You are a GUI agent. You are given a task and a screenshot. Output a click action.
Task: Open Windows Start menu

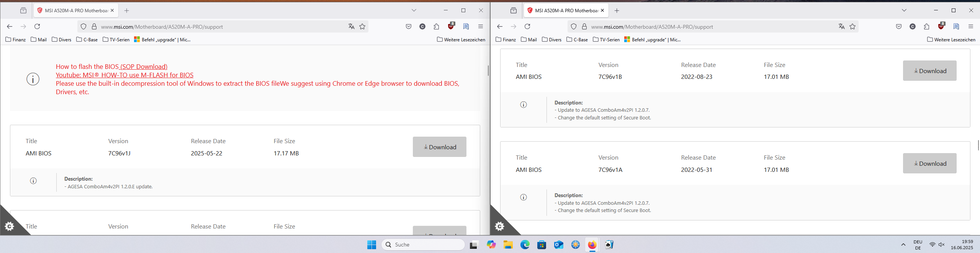point(371,245)
